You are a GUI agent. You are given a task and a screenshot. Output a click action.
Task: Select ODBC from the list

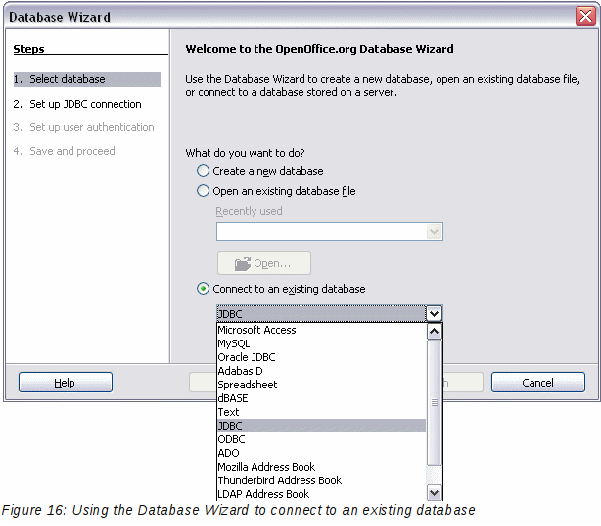321,439
